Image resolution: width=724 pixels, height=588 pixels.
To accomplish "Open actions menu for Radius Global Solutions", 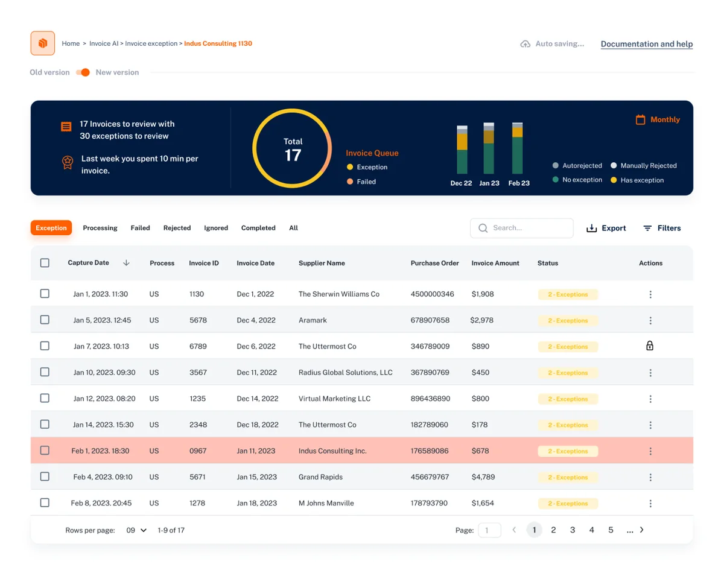I will [x=650, y=373].
